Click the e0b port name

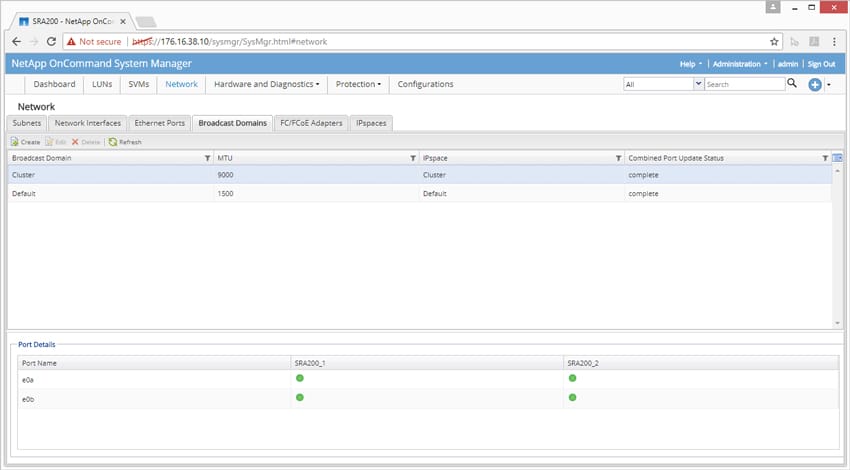pyautogui.click(x=28, y=400)
